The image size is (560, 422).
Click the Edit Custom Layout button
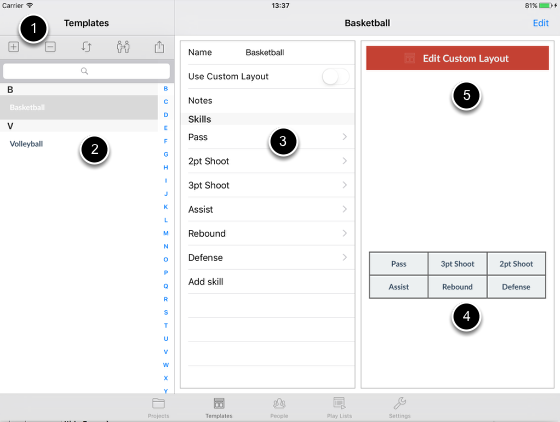coord(457,58)
